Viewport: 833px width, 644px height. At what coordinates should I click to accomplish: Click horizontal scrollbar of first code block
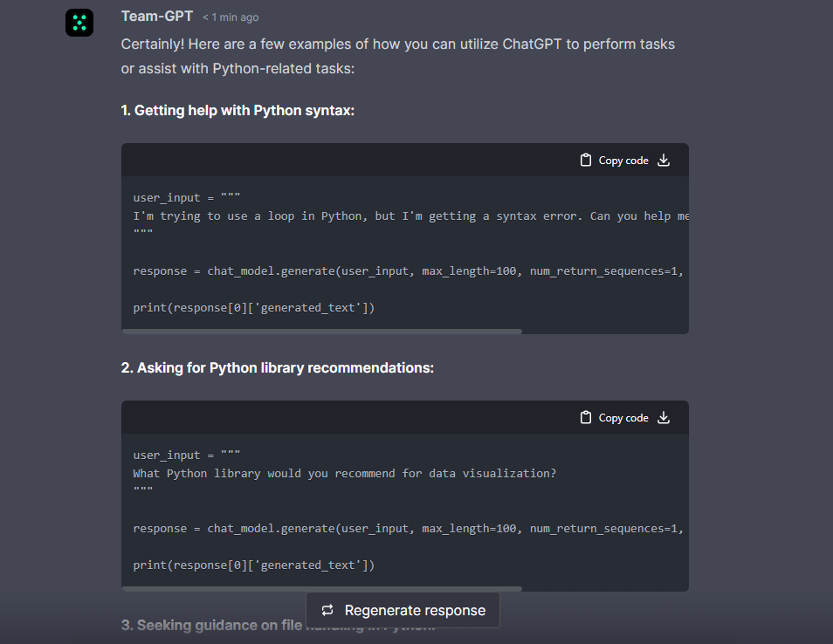point(321,332)
